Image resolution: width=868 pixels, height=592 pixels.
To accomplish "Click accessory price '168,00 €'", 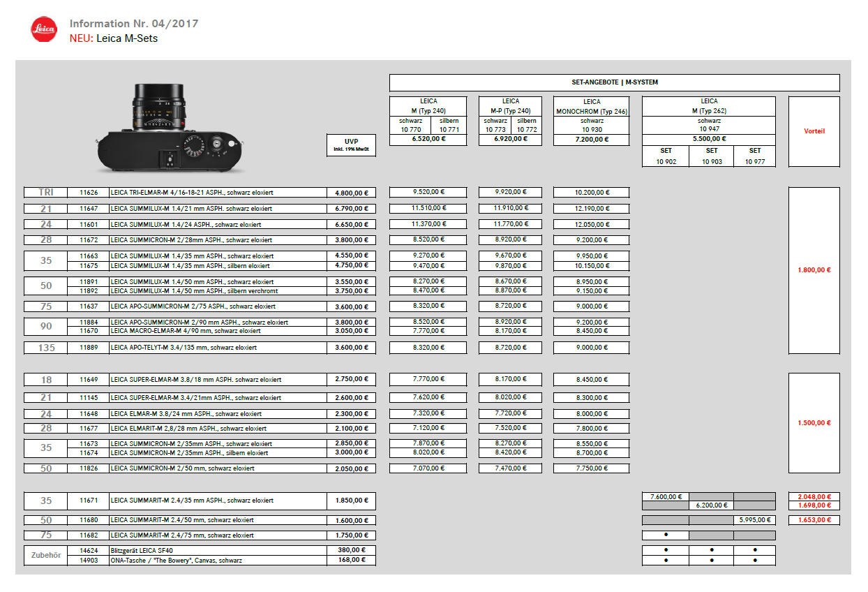I will tap(351, 560).
